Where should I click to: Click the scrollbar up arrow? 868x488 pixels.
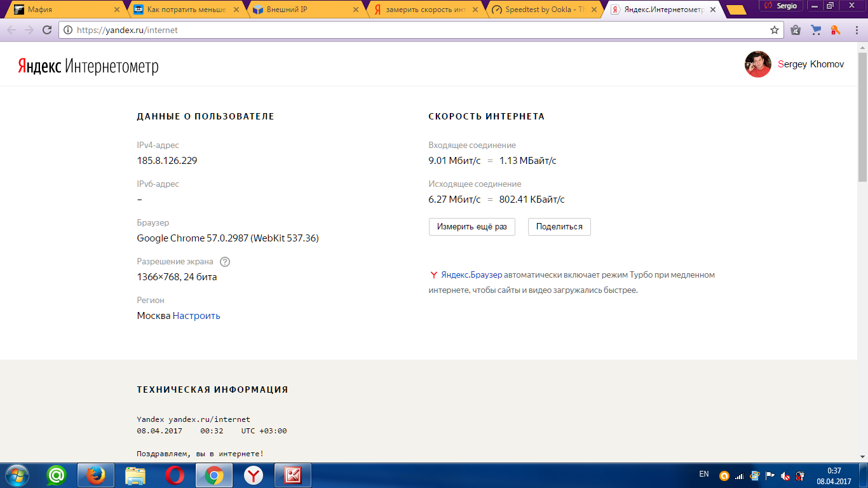click(x=862, y=48)
